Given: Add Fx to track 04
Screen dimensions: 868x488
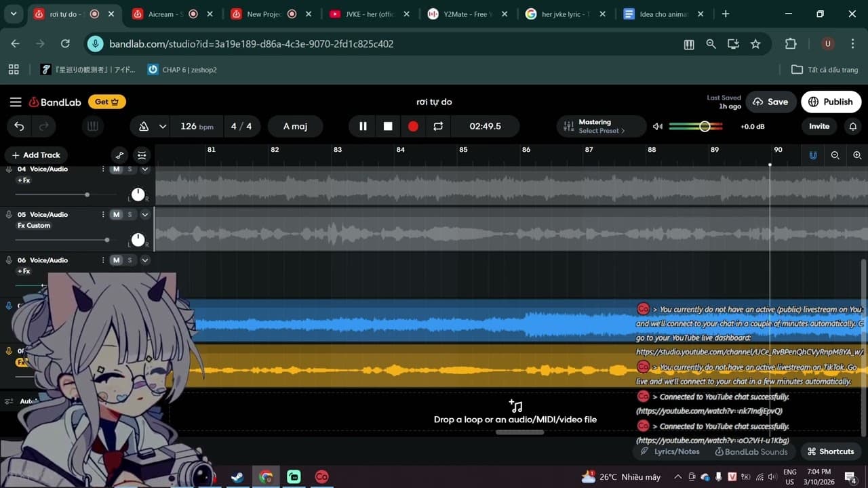Looking at the screenshot, I should [x=24, y=180].
